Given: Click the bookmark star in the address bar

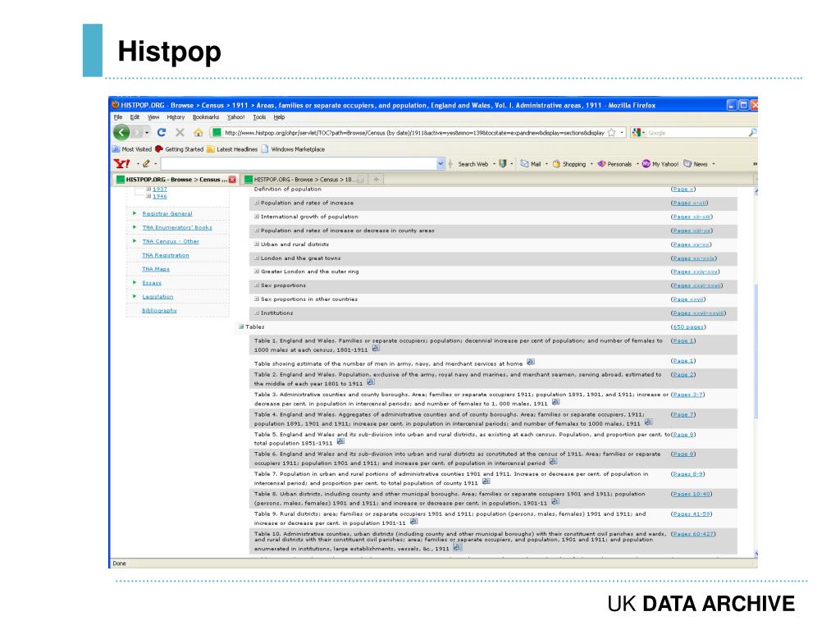Looking at the screenshot, I should [x=611, y=133].
